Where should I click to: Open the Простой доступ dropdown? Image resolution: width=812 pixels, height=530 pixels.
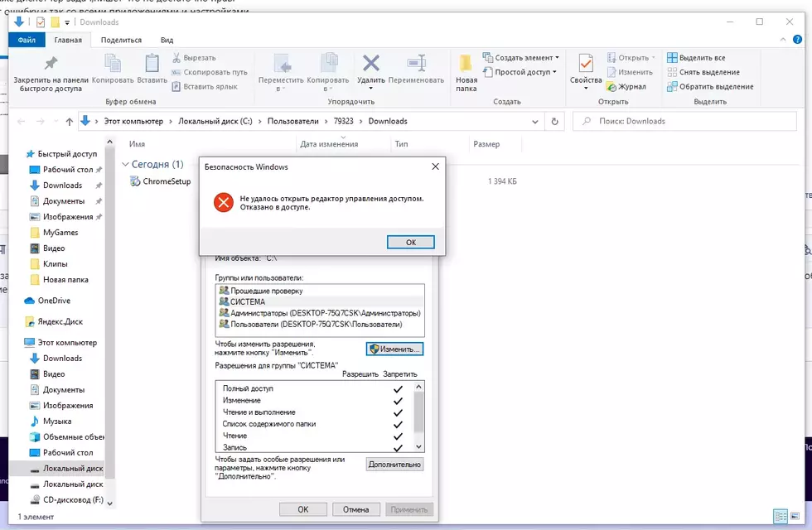(520, 72)
